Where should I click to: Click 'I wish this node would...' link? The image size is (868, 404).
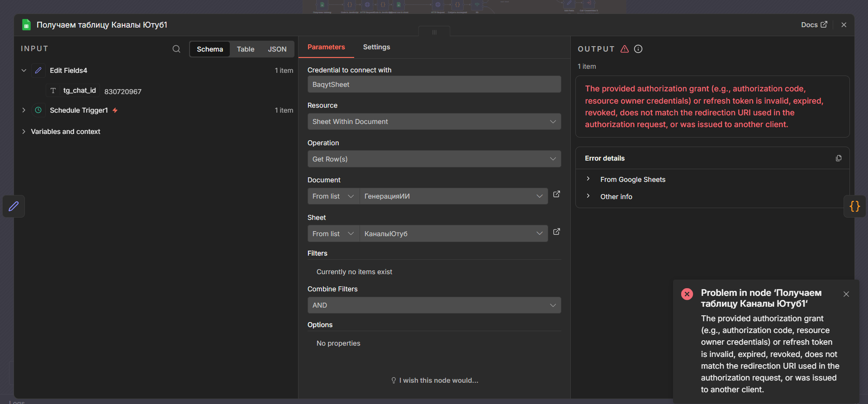coord(438,380)
